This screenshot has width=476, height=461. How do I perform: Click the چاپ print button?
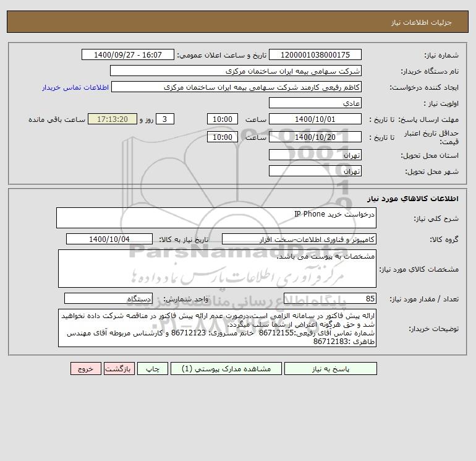click(153, 368)
